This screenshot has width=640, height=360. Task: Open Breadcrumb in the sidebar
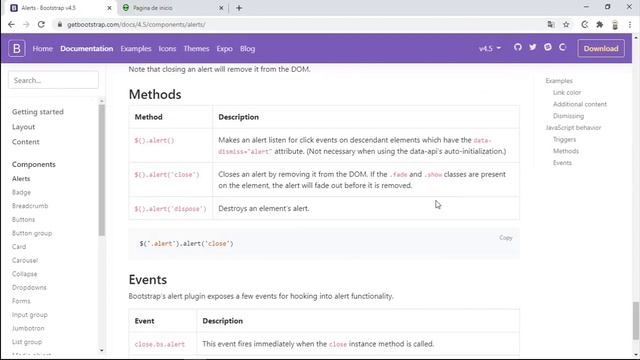pos(30,206)
